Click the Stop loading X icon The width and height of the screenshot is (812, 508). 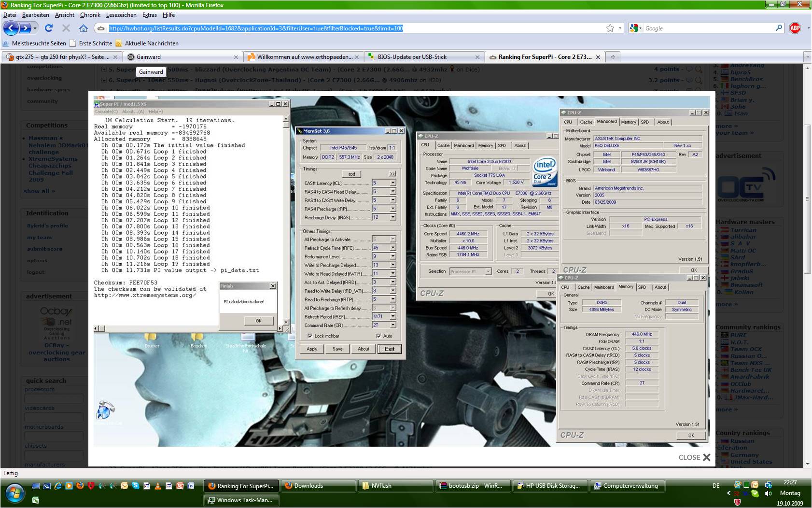[x=66, y=28]
